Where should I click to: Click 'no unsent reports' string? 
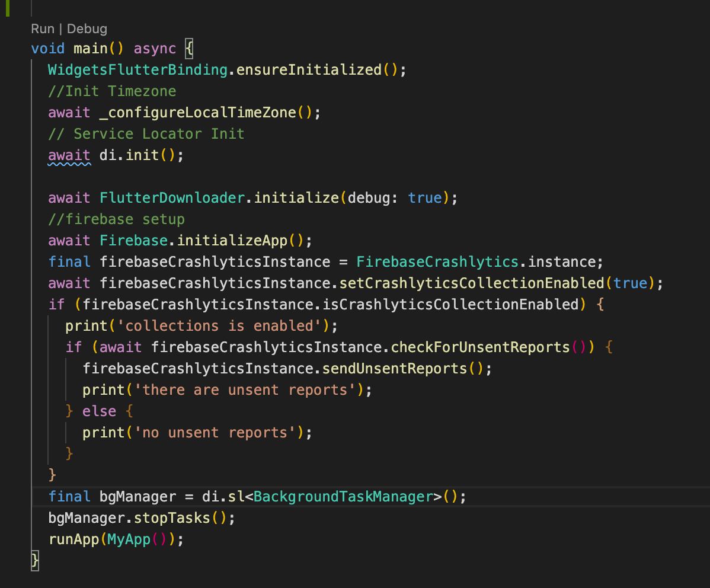pyautogui.click(x=215, y=433)
